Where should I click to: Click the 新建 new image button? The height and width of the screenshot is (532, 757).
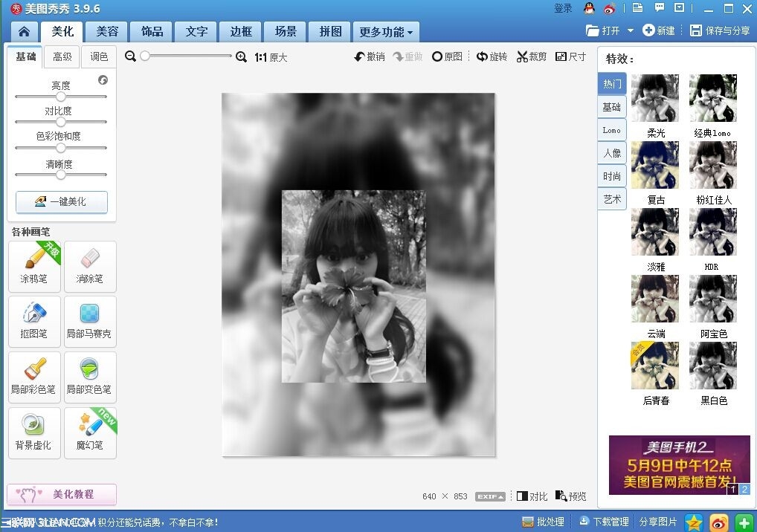click(x=659, y=31)
